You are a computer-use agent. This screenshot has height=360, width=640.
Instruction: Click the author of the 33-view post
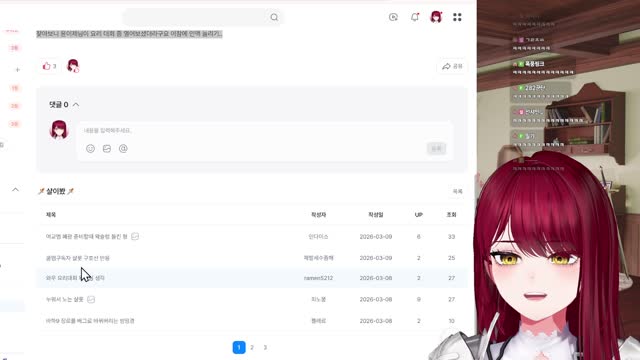point(318,236)
